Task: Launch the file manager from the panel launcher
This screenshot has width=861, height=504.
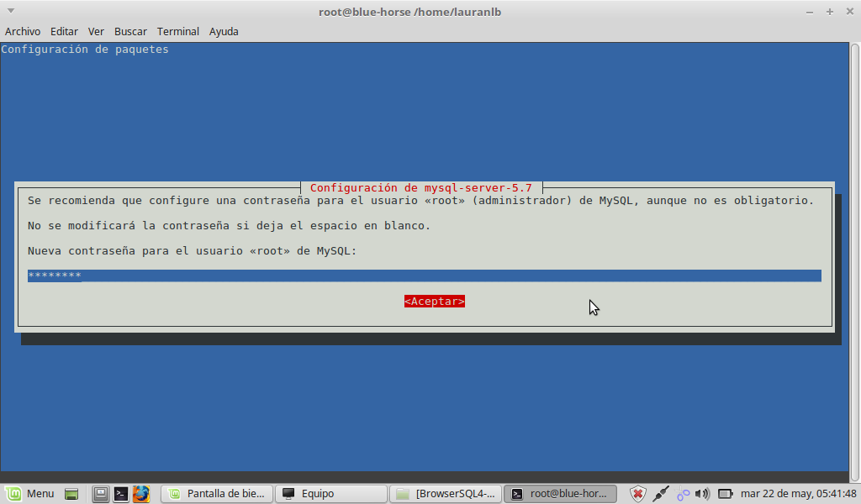Action: [x=101, y=494]
